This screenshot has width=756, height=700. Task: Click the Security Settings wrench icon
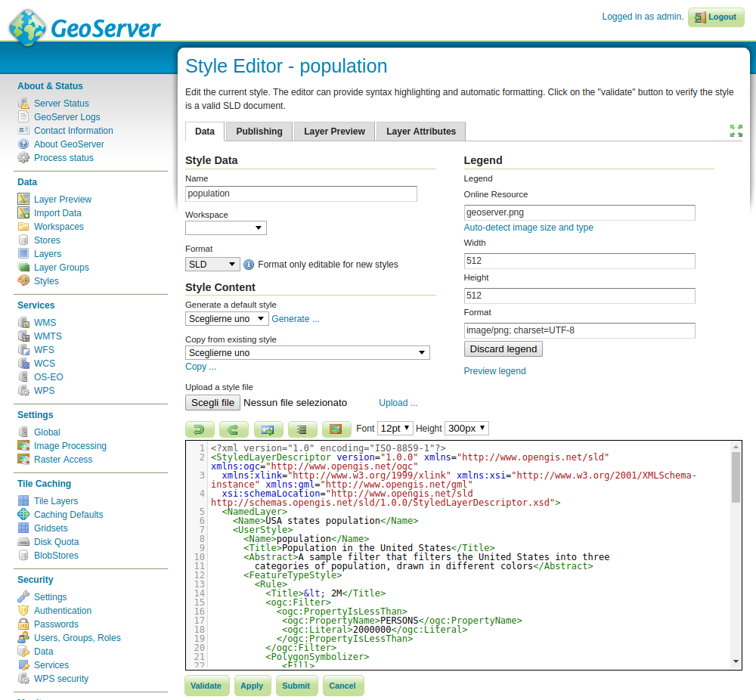click(x=23, y=597)
